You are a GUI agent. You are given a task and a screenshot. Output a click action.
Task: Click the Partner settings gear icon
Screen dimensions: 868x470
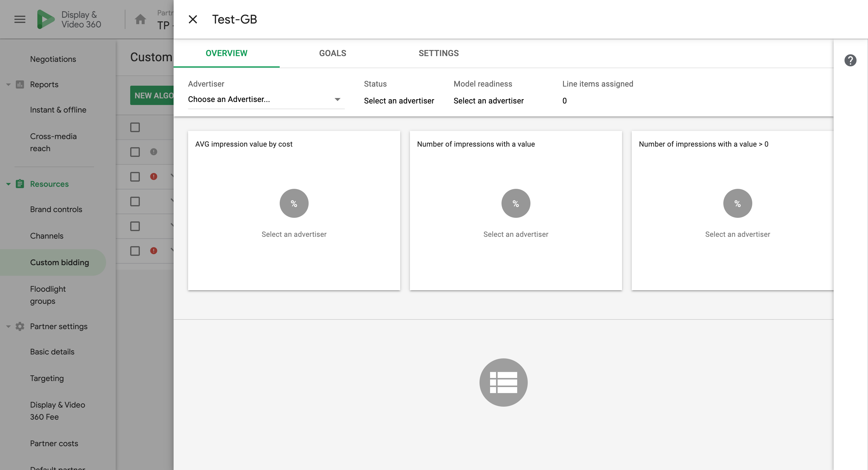pos(20,326)
